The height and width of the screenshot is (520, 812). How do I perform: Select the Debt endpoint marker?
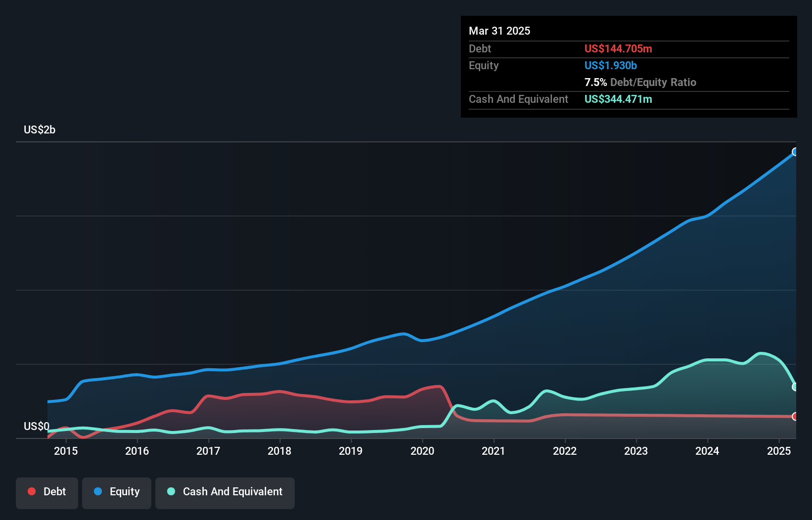click(x=795, y=417)
